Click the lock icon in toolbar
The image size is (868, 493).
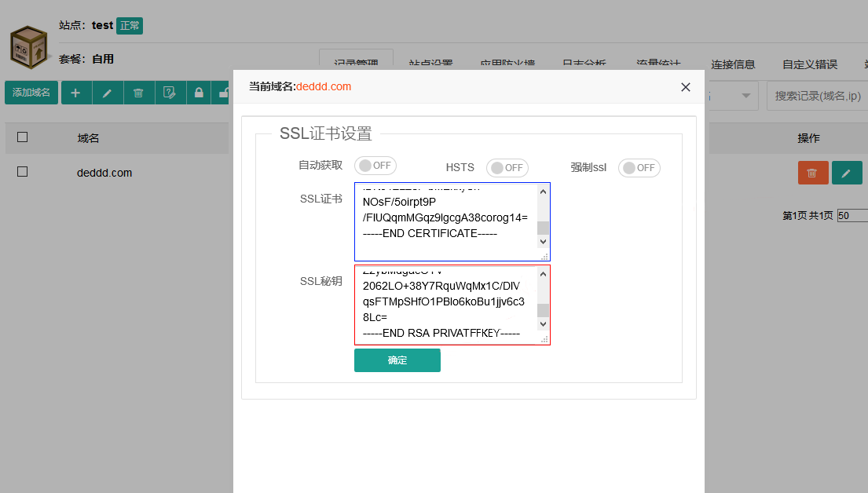199,93
